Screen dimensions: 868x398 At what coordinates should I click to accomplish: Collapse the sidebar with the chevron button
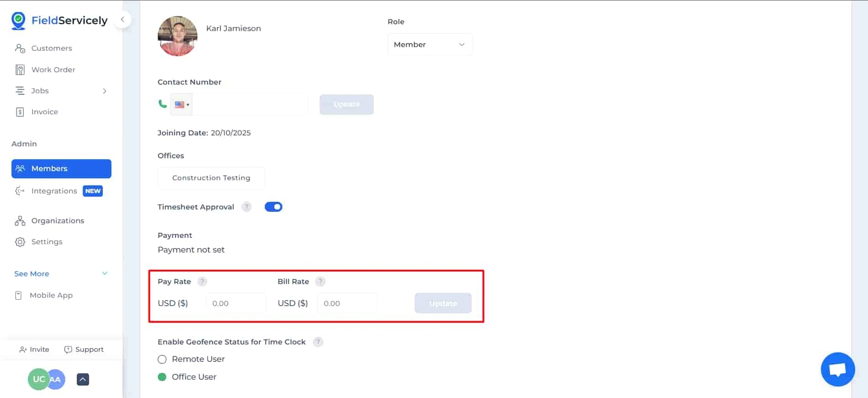click(x=122, y=19)
